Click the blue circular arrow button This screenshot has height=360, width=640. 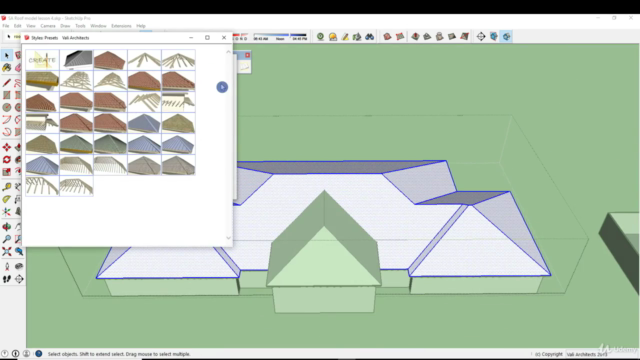coord(222,87)
